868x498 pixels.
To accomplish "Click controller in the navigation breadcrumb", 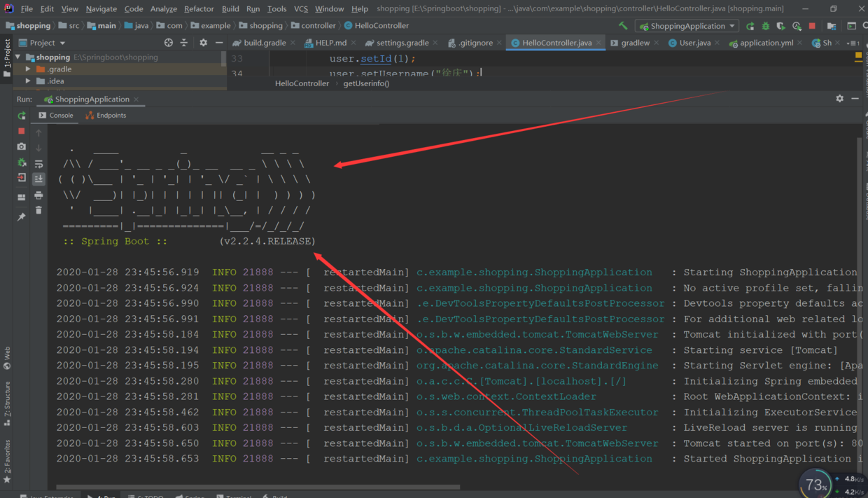I will point(314,26).
